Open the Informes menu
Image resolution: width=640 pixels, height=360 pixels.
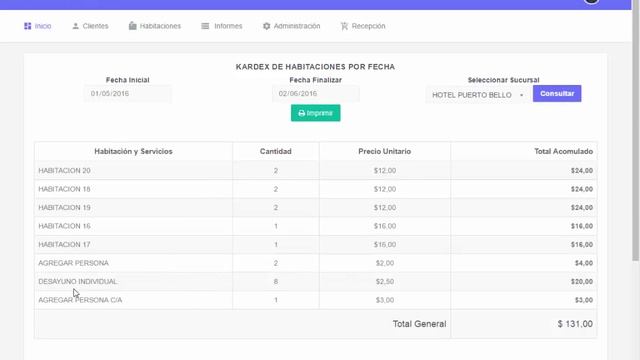[x=222, y=26]
